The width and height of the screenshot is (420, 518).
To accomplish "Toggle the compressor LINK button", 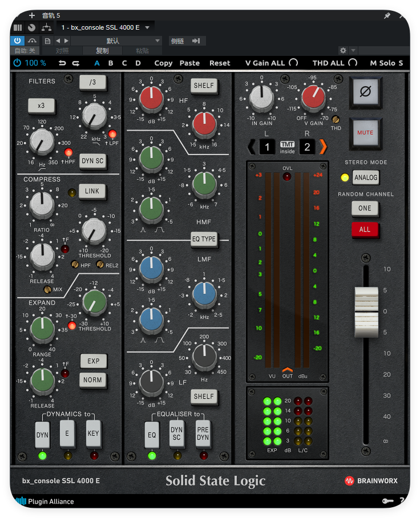I will (x=92, y=191).
